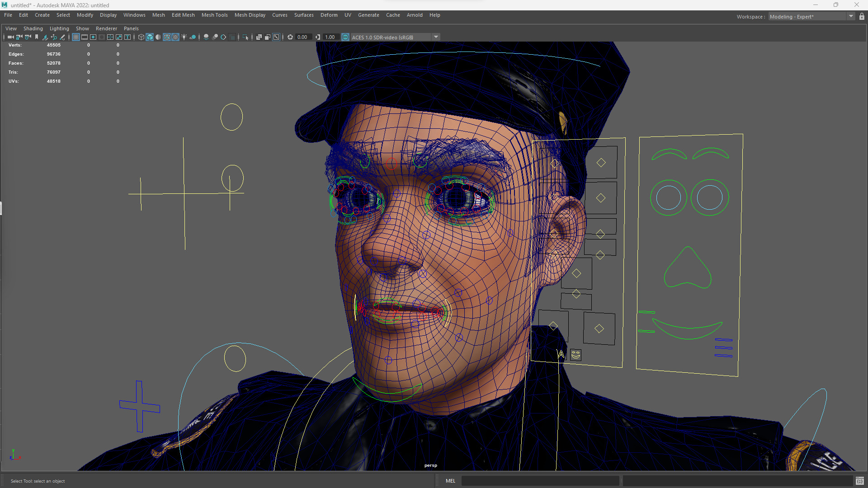Toggle the Film Gate display icon
This screenshot has width=868, height=488.
pos(85,37)
